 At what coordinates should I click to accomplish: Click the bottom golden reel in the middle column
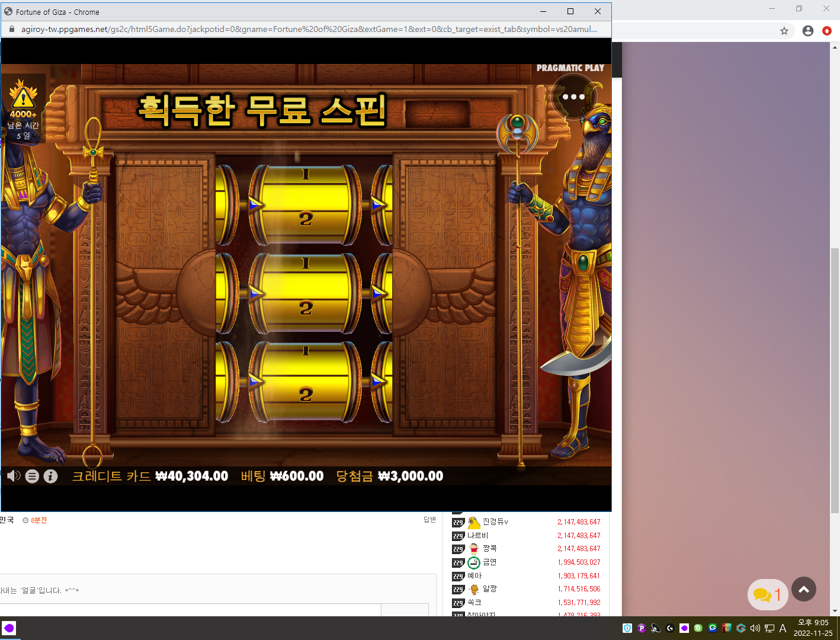[x=305, y=381]
